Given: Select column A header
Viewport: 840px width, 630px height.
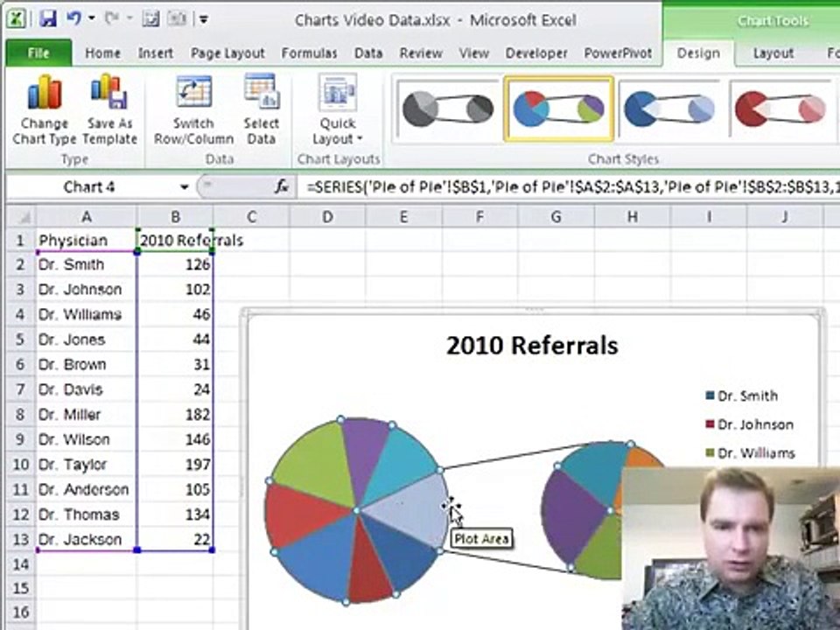Looking at the screenshot, I should tap(86, 216).
